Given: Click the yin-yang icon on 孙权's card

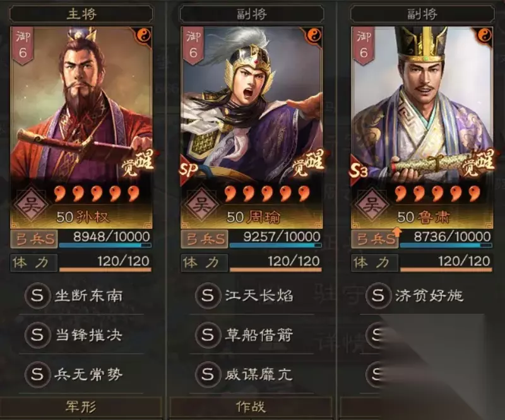Looking at the screenshot, I should tap(145, 35).
